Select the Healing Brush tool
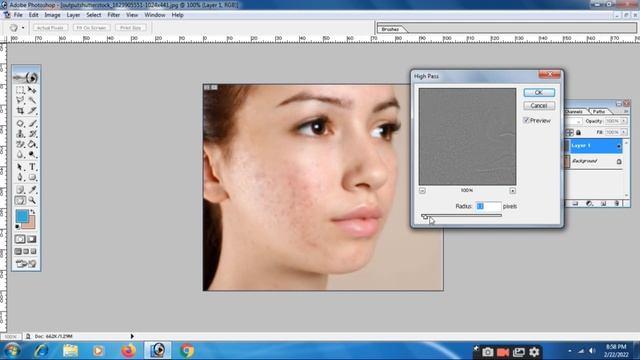The width and height of the screenshot is (640, 360). click(20, 123)
